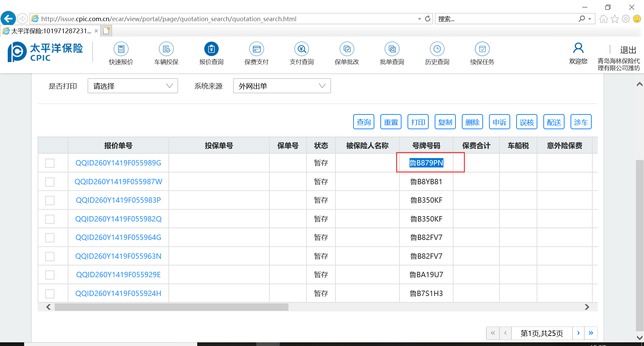Screen dimensions: 644x346
Task: Open quotation link QQID260Y1419F055987W
Action: [118, 182]
